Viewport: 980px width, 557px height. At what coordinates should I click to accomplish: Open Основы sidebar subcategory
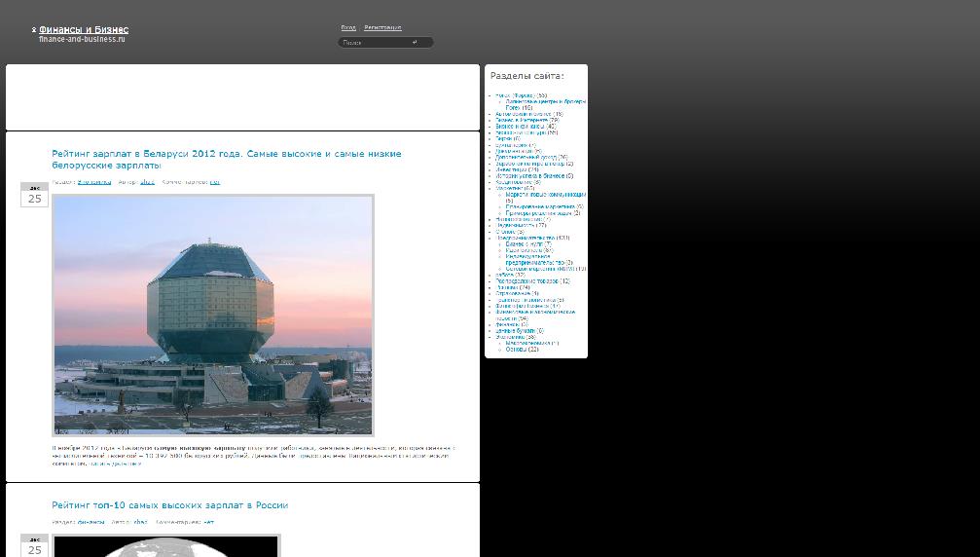tap(516, 350)
